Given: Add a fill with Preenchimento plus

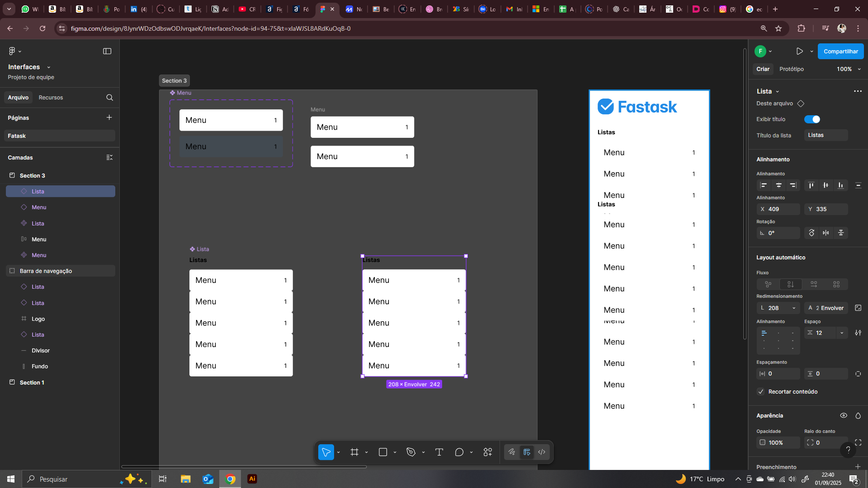Looking at the screenshot, I should (858, 467).
